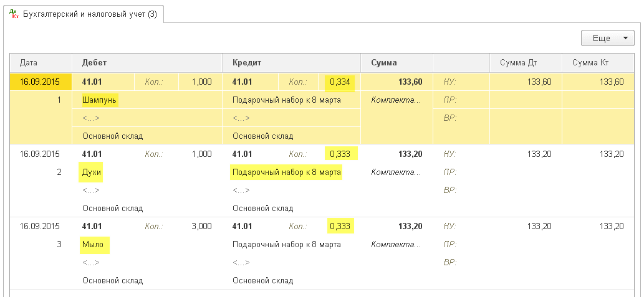Select the Духи debit cell
Screen dimensions: 644x297
pos(92,172)
